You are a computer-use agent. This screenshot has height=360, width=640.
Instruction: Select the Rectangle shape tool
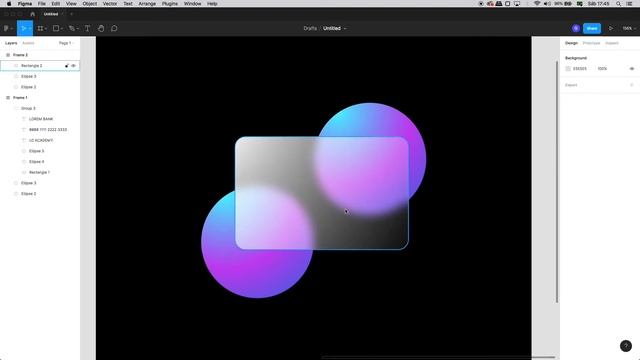point(56,29)
